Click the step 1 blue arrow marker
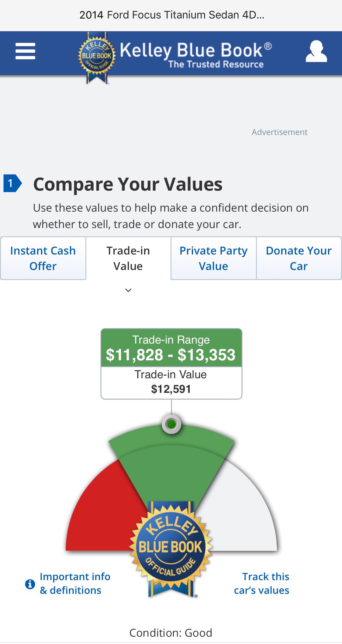The image size is (342, 644). (x=12, y=183)
